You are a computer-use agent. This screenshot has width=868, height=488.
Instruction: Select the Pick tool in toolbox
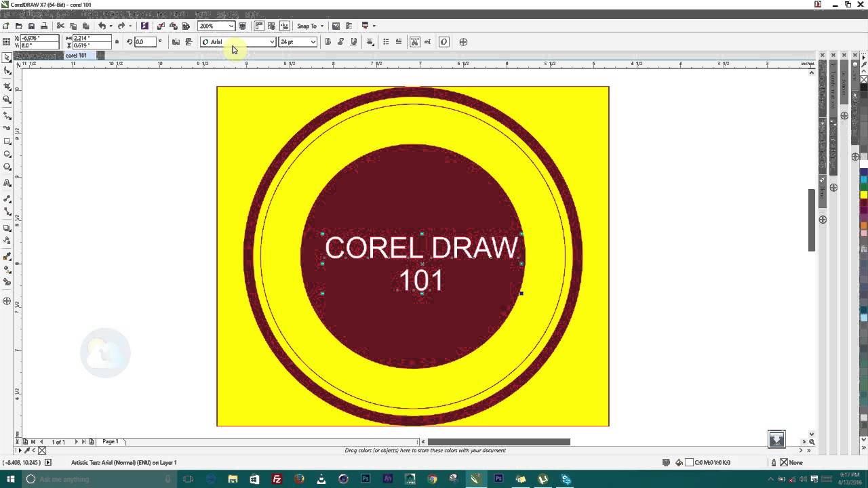tap(7, 57)
